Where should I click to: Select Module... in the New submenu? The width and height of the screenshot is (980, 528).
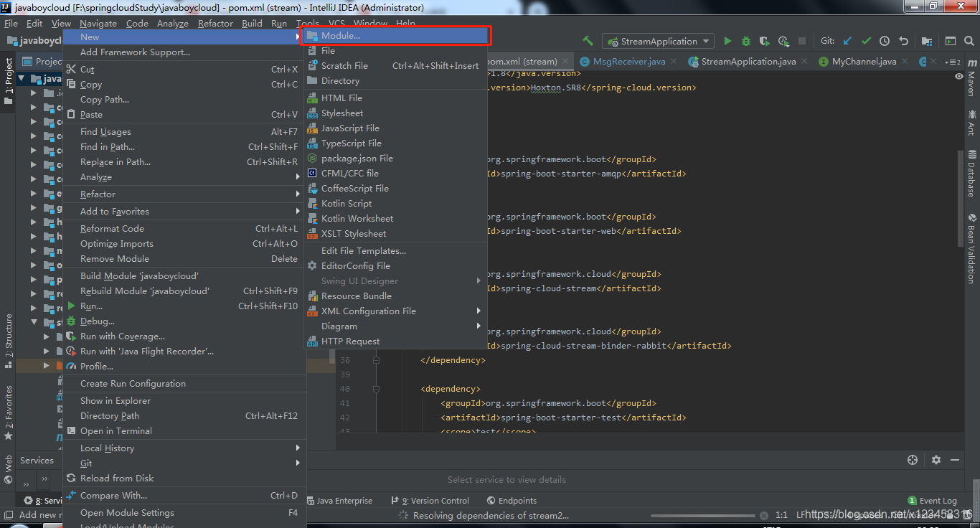point(395,35)
